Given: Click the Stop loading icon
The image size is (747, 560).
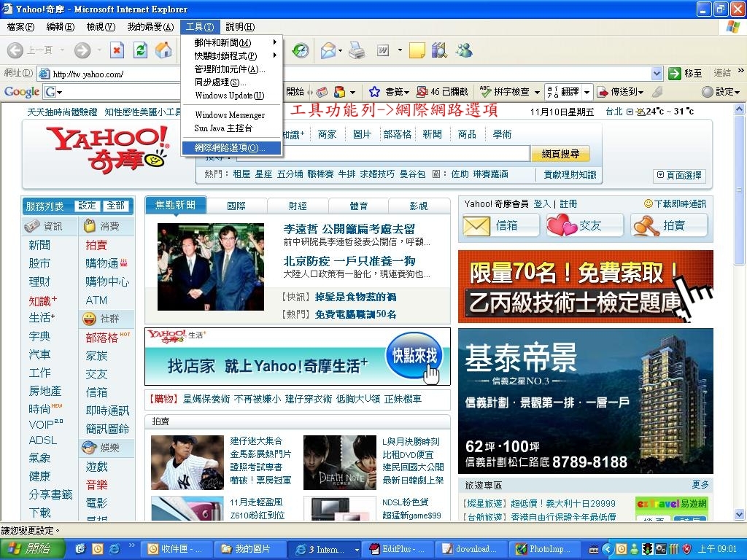Looking at the screenshot, I should [x=117, y=50].
